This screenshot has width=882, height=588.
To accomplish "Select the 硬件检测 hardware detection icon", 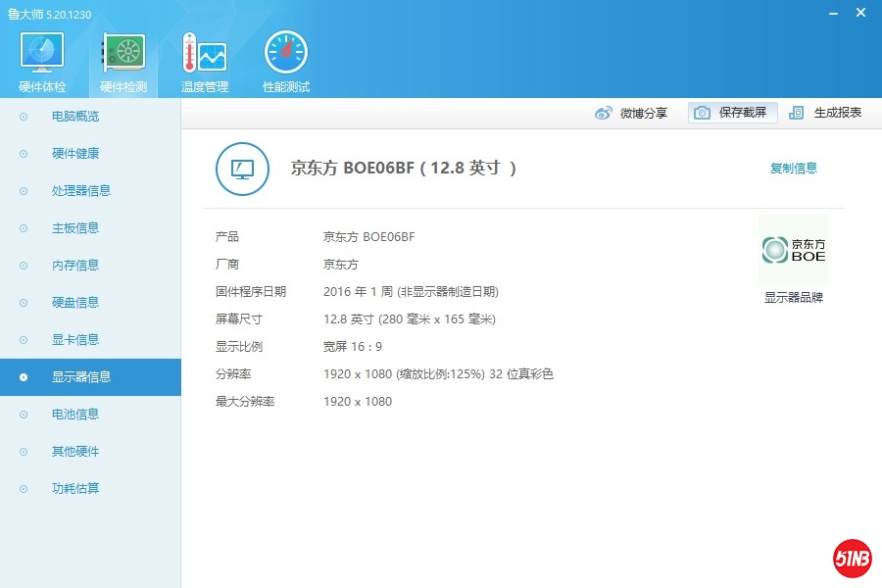I will pos(123,52).
